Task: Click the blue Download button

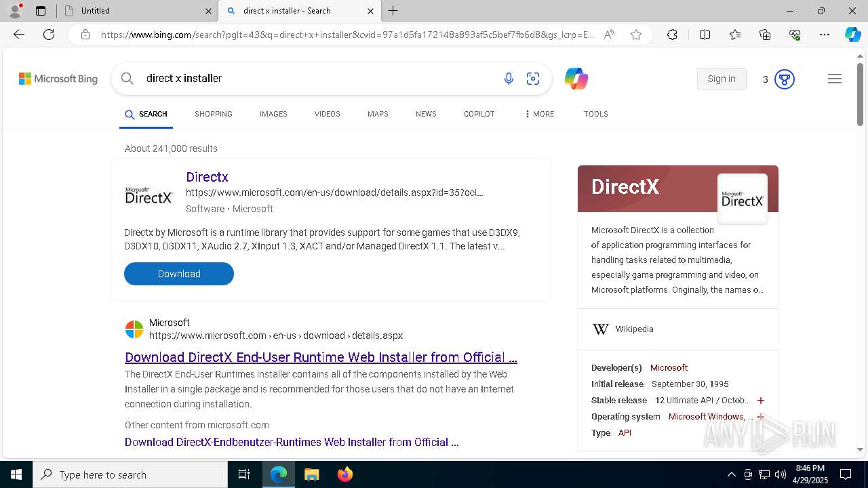Action: (179, 274)
